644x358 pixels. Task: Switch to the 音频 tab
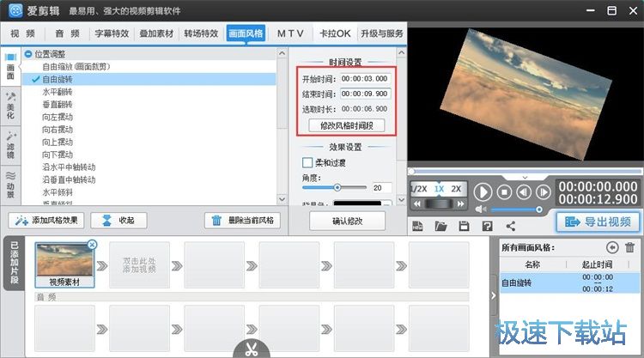(x=67, y=33)
